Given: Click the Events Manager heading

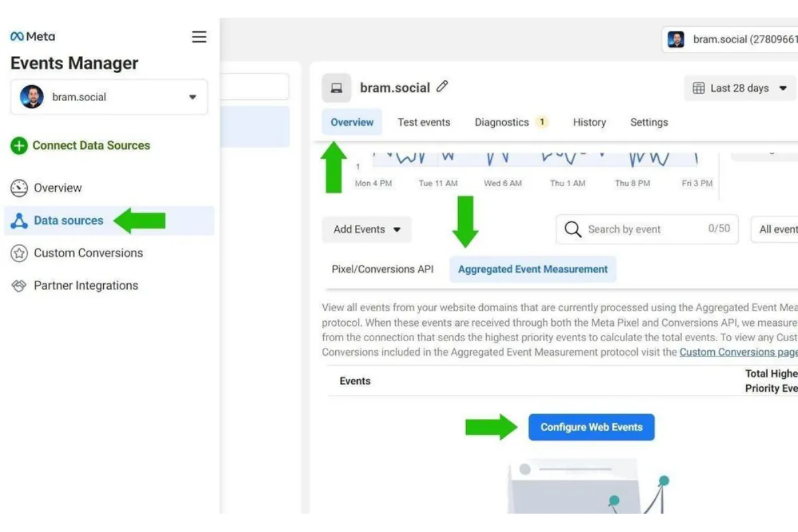Looking at the screenshot, I should pyautogui.click(x=74, y=64).
